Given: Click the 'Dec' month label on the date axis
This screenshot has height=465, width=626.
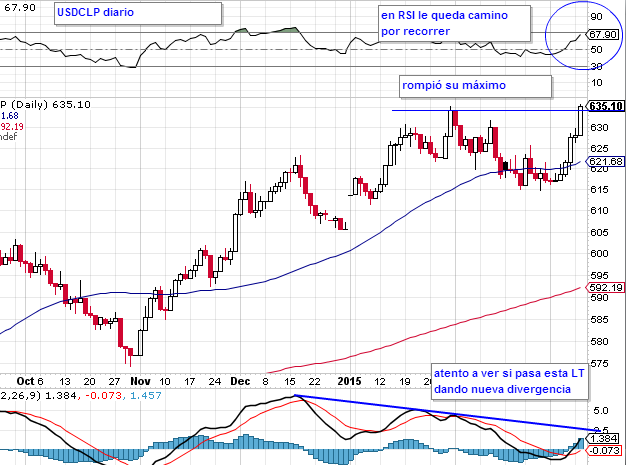Looking at the screenshot, I should [240, 382].
